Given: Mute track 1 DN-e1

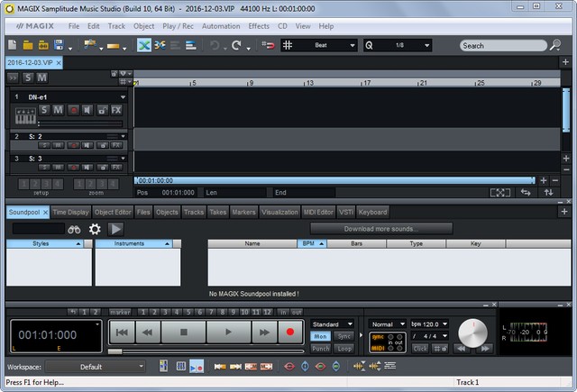Looking at the screenshot, I should point(58,110).
